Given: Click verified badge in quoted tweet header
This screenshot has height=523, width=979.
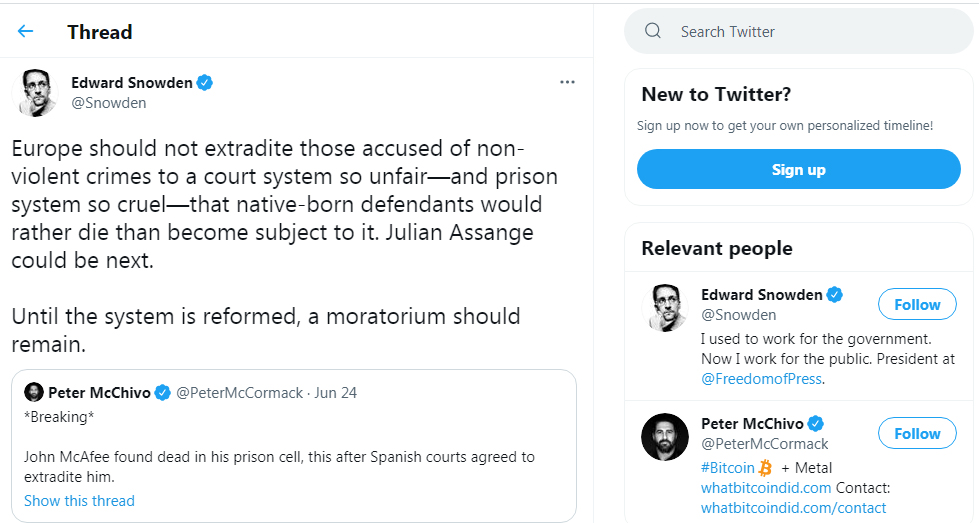Looking at the screenshot, I should (163, 392).
